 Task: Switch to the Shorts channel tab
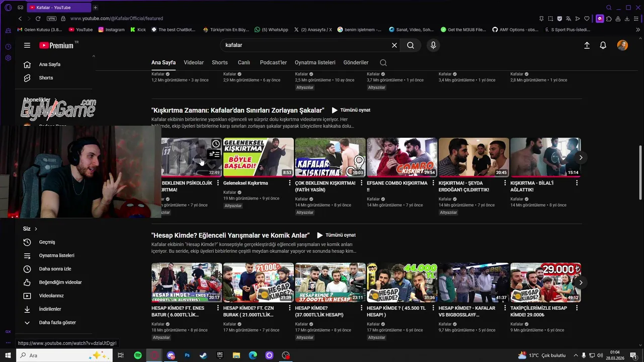point(220,63)
